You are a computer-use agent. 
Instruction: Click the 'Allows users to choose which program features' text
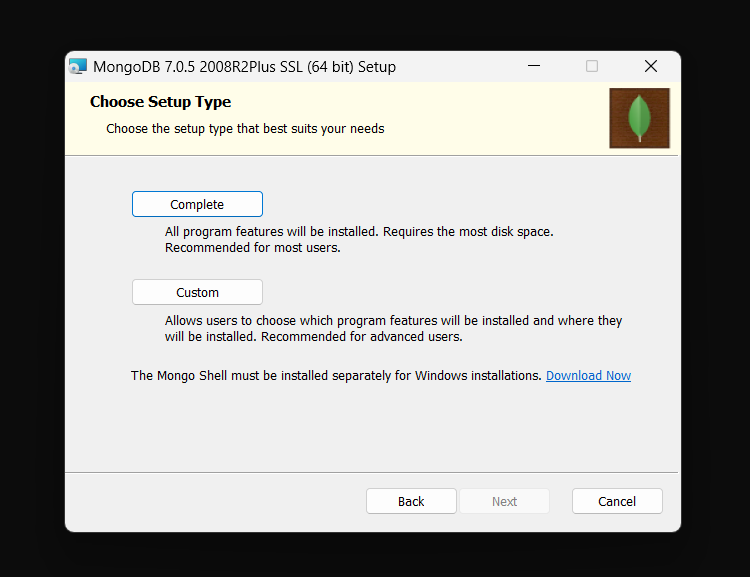tap(393, 328)
